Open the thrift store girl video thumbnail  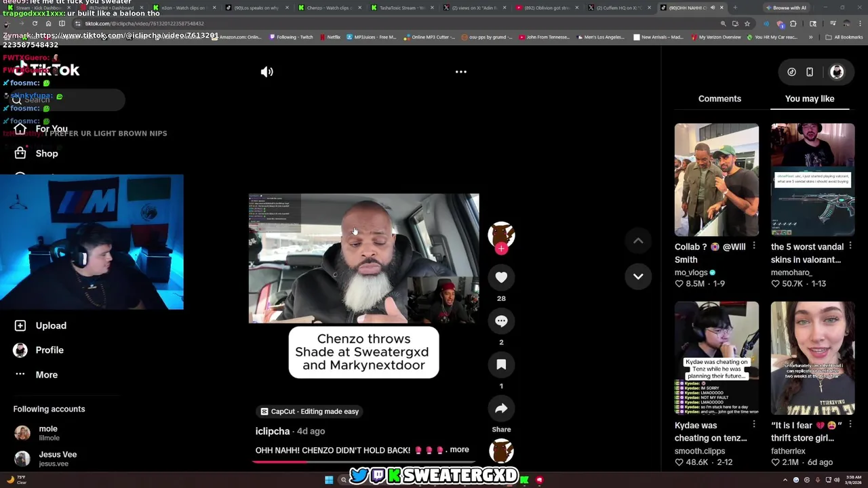click(x=812, y=358)
